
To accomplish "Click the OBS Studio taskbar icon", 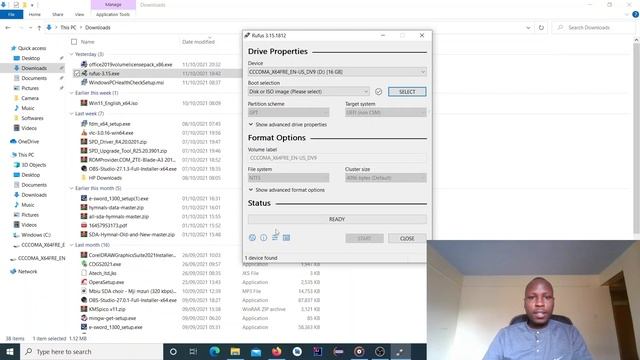I will 380,351.
